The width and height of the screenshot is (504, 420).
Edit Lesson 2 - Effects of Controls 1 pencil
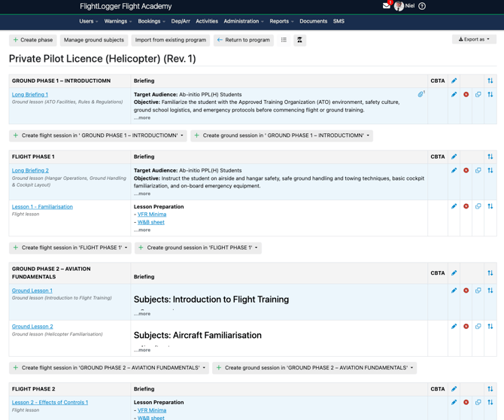454,403
